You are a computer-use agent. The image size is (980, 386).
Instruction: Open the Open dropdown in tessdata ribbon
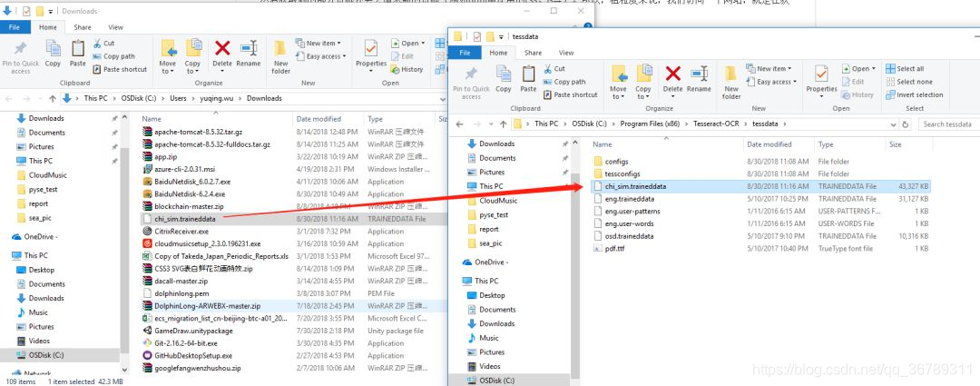pos(858,69)
